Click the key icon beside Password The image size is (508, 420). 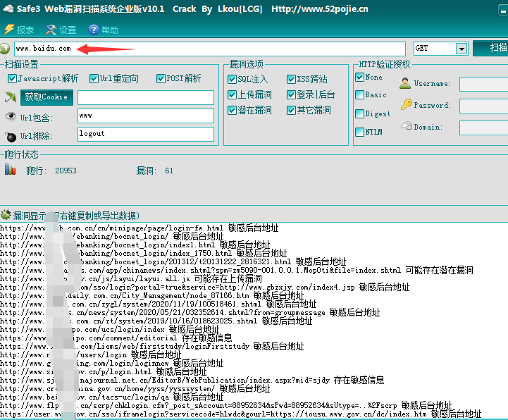tap(406, 104)
